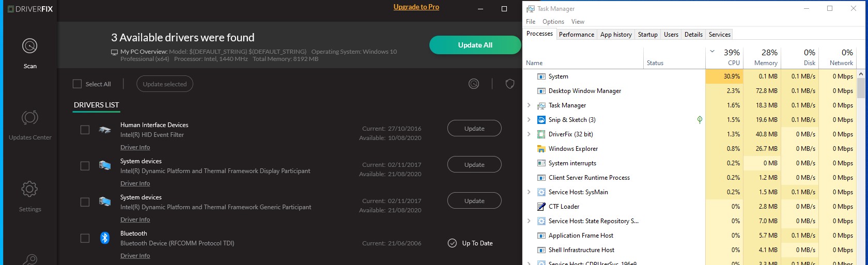The width and height of the screenshot is (868, 265).
Task: Click the shield icon in drivers toolbar
Action: pyautogui.click(x=510, y=84)
